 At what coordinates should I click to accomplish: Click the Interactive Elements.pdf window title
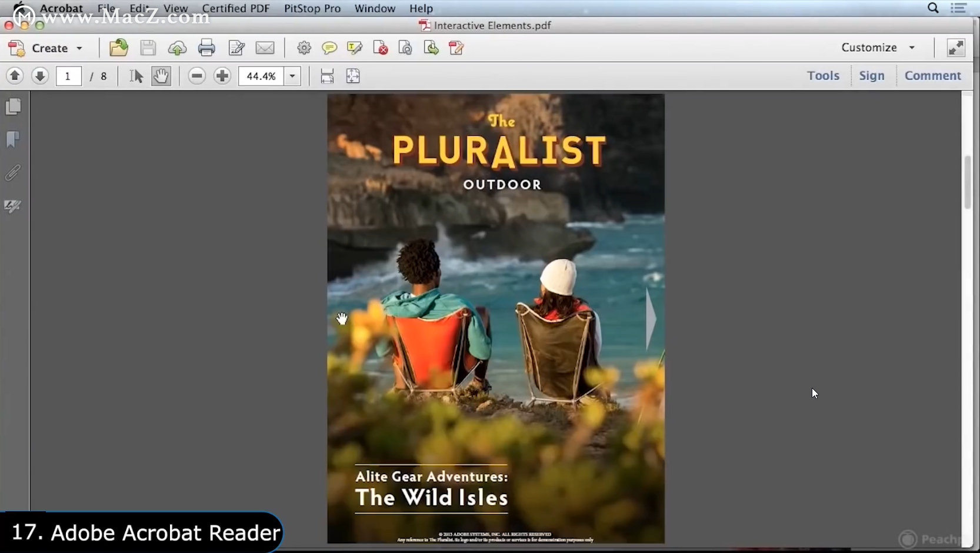[x=485, y=25]
